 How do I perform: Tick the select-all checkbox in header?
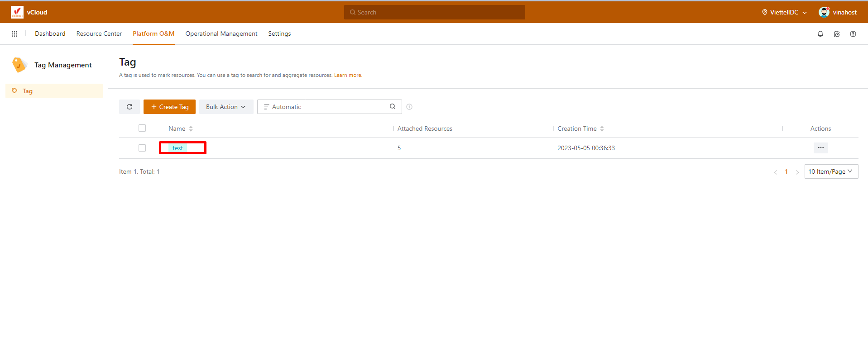tap(142, 128)
